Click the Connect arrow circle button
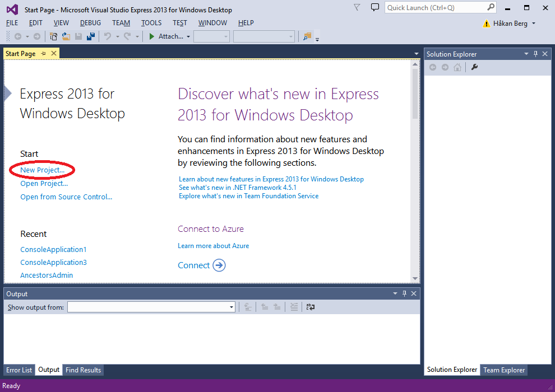Image resolution: width=555 pixels, height=392 pixels. pos(219,265)
